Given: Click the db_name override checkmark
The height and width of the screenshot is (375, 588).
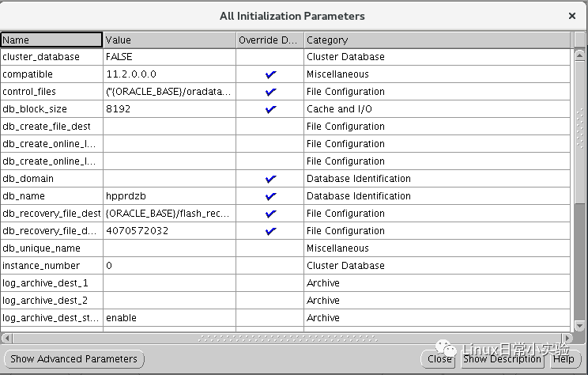Looking at the screenshot, I should (271, 196).
